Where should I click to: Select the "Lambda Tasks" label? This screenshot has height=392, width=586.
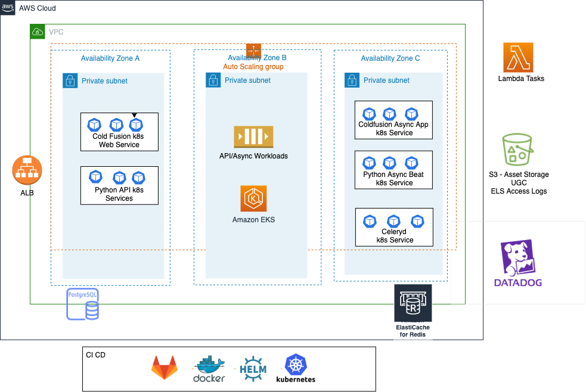pyautogui.click(x=521, y=79)
